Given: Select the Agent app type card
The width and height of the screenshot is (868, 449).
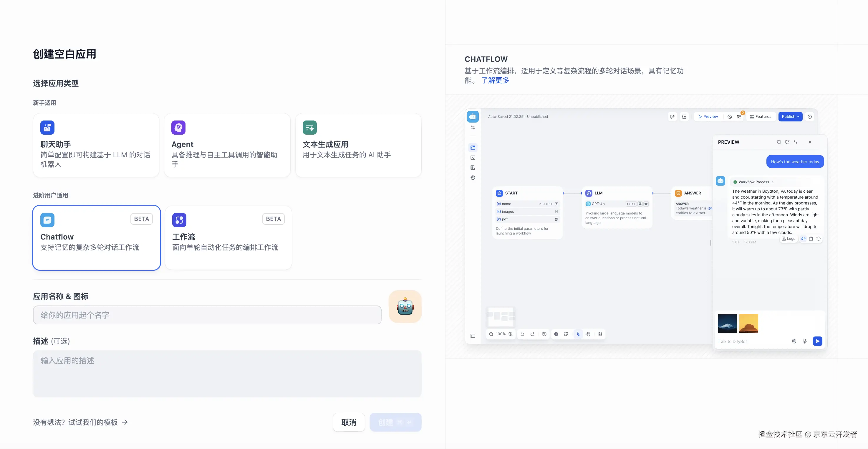Looking at the screenshot, I should [x=227, y=145].
